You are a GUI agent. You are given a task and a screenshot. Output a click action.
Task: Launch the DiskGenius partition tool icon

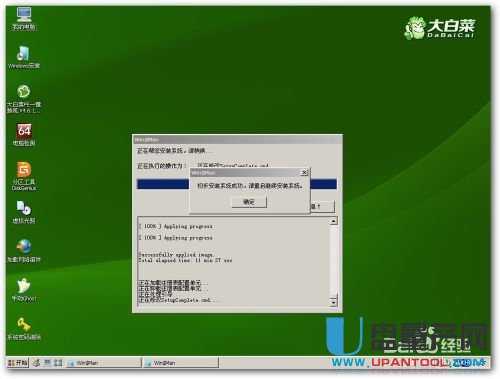[24, 176]
